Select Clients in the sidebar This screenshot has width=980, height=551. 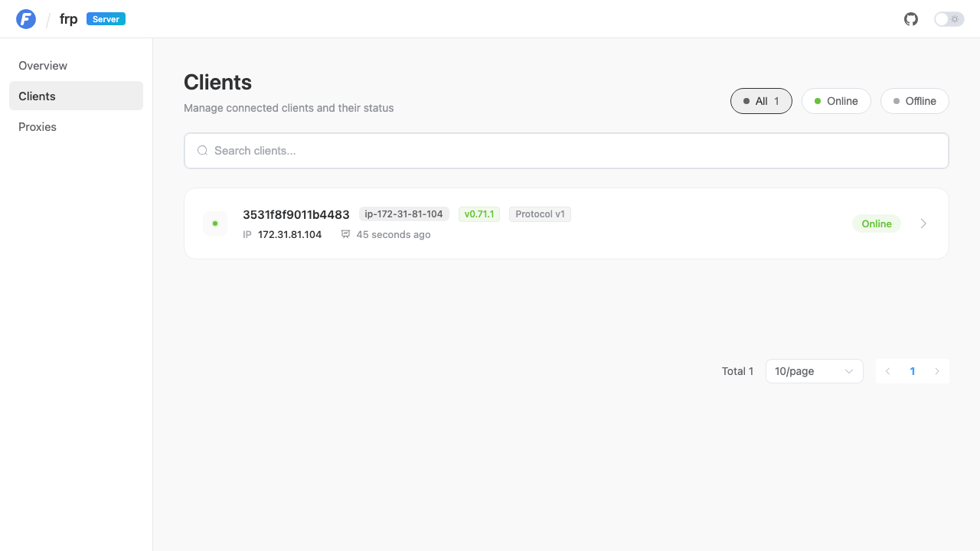pyautogui.click(x=76, y=96)
